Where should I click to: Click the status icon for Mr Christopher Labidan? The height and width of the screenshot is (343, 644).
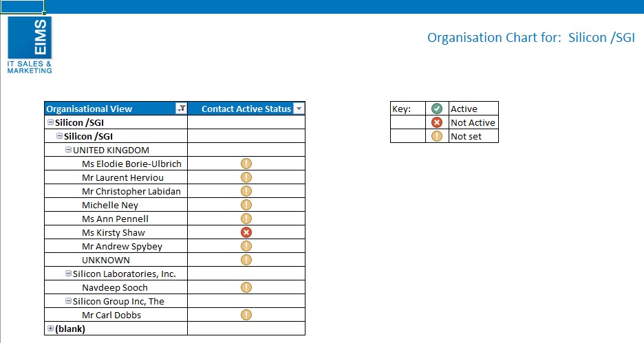point(246,191)
